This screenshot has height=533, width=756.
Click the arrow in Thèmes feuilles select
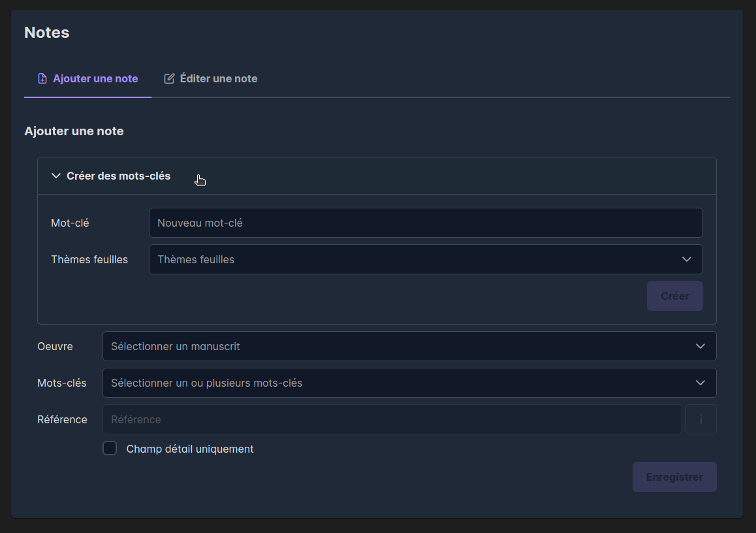point(686,259)
